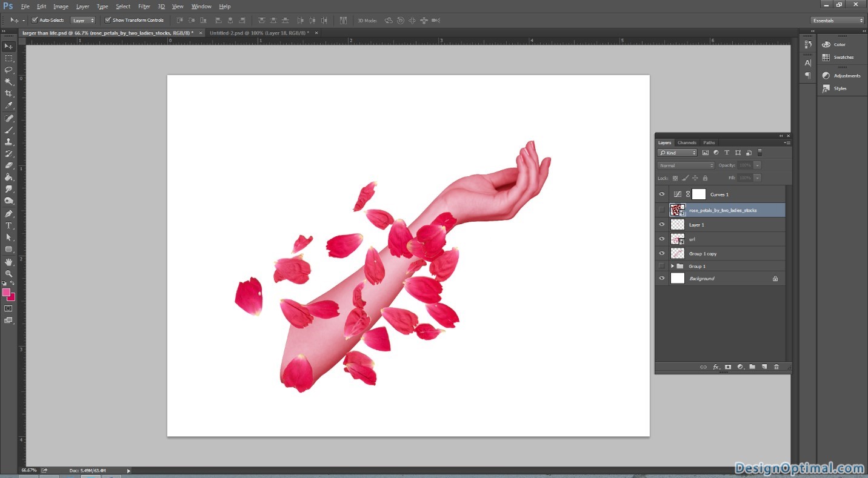This screenshot has width=868, height=478.
Task: Select the Magic Wand tool
Action: (x=8, y=81)
